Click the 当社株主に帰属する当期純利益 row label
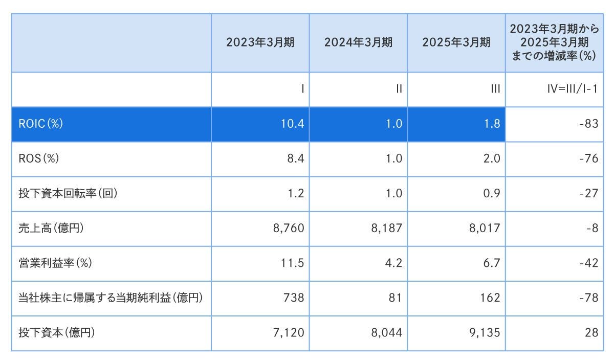 click(x=111, y=298)
